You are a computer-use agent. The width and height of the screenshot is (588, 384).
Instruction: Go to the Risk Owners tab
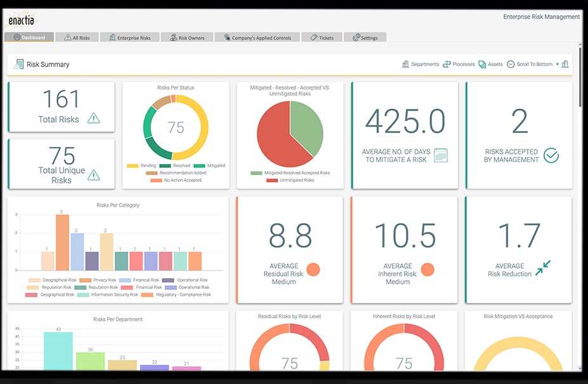point(187,37)
